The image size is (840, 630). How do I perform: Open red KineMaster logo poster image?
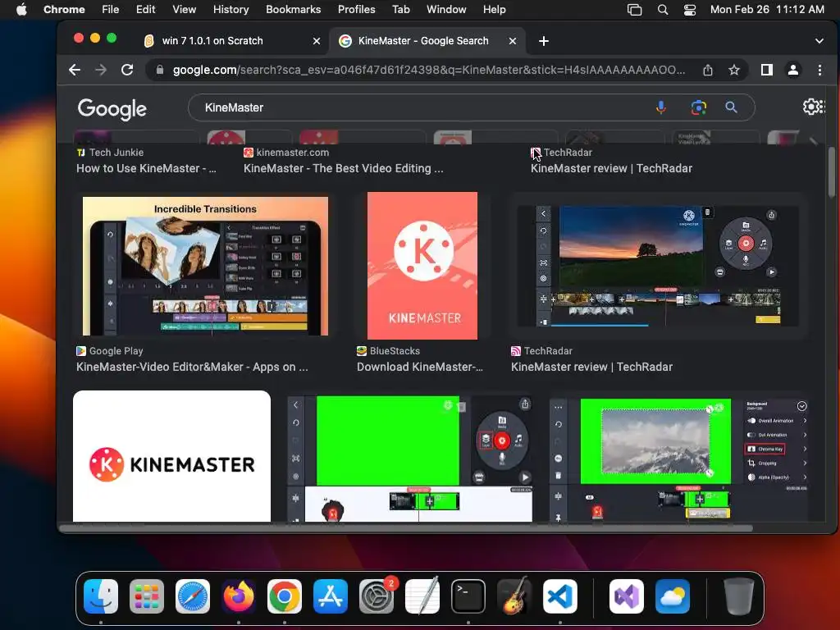[422, 266]
